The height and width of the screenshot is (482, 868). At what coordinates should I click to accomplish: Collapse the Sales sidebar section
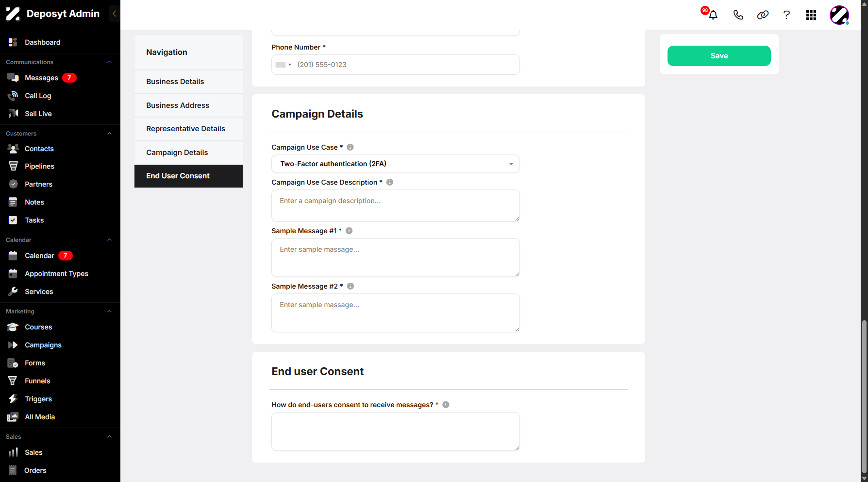pyautogui.click(x=109, y=437)
